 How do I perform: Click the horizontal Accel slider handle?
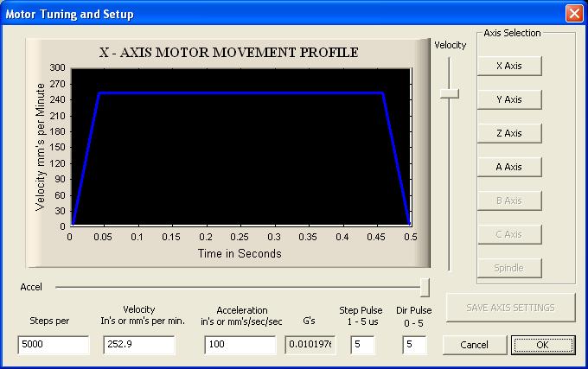point(425,287)
